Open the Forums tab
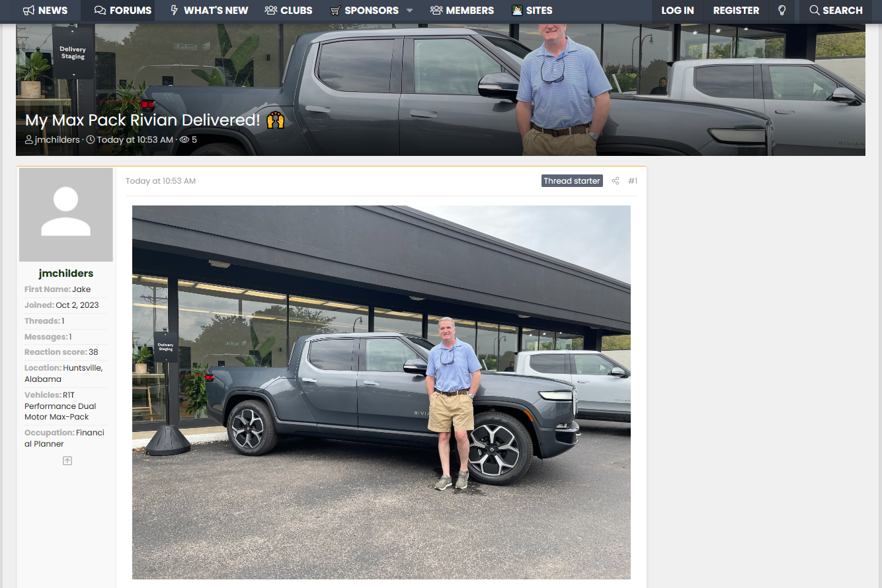The height and width of the screenshot is (588, 882). pos(123,11)
